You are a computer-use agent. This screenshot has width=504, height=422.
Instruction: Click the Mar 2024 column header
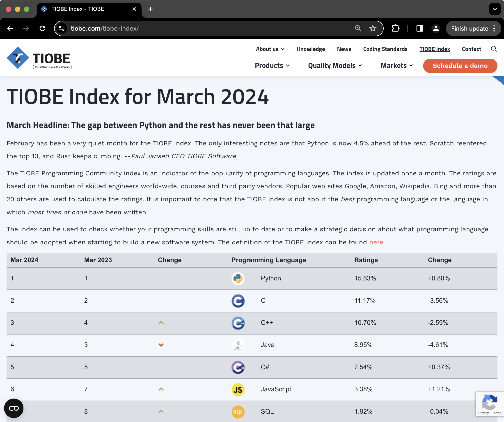[25, 260]
